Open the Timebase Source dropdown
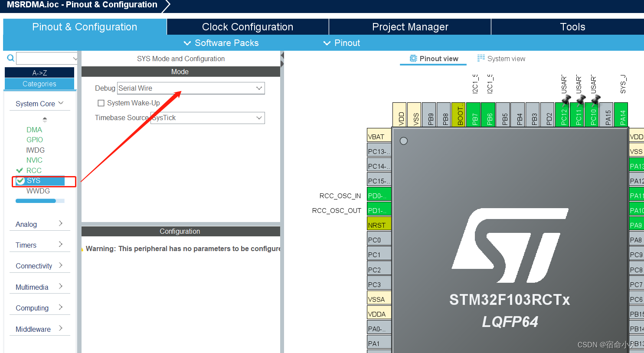The width and height of the screenshot is (644, 353). 259,118
